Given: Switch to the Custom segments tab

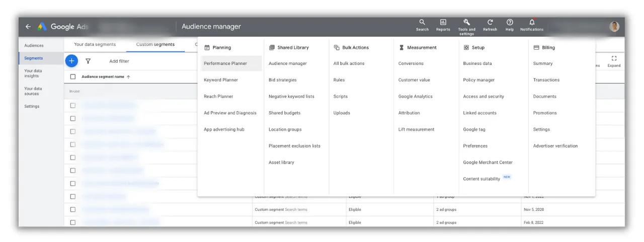Looking at the screenshot, I should point(155,44).
